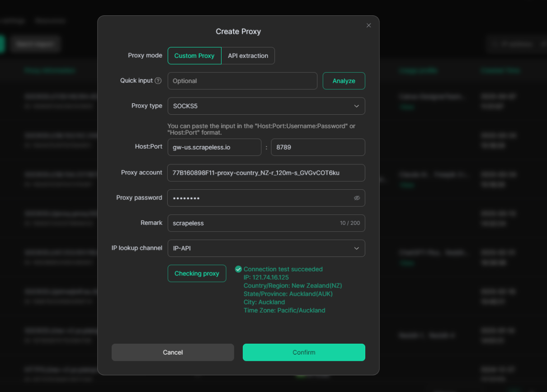547x392 pixels.
Task: Click the Proxy account input field
Action: [266, 173]
